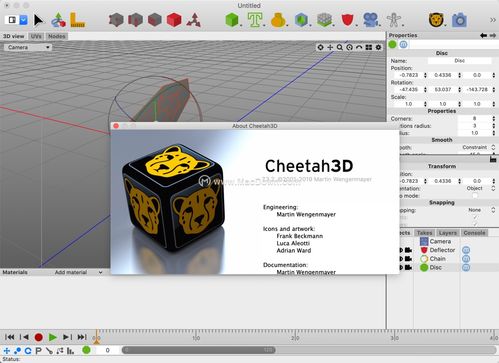Enable red object mode cube
The width and height of the screenshot is (499, 363).
click(x=174, y=20)
